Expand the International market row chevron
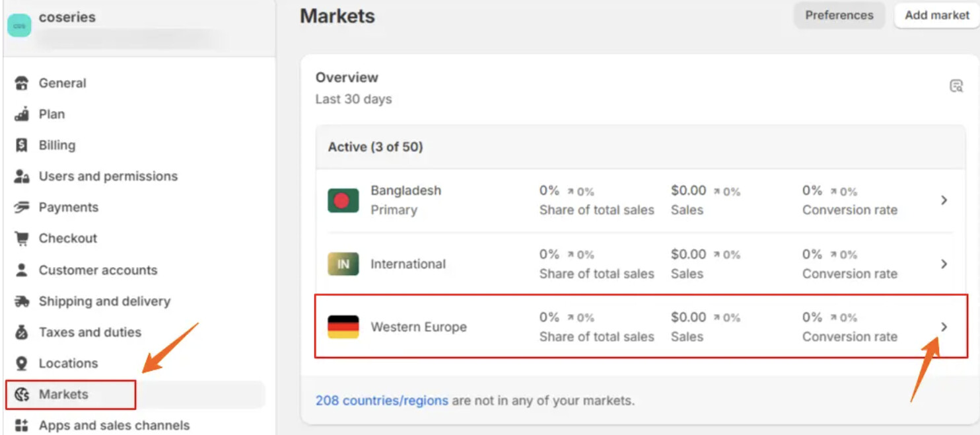Viewport: 980px width, 435px height. 944,264
